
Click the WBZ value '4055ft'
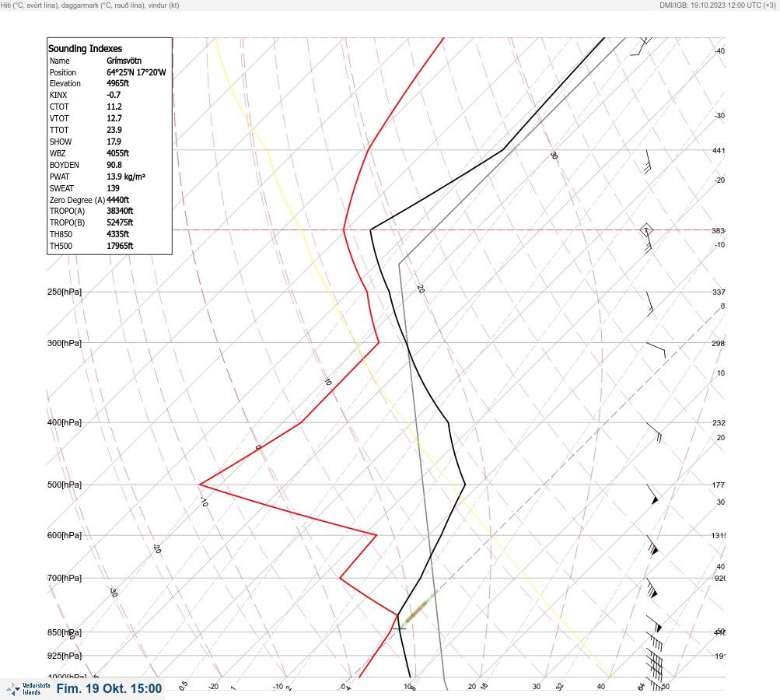point(118,153)
